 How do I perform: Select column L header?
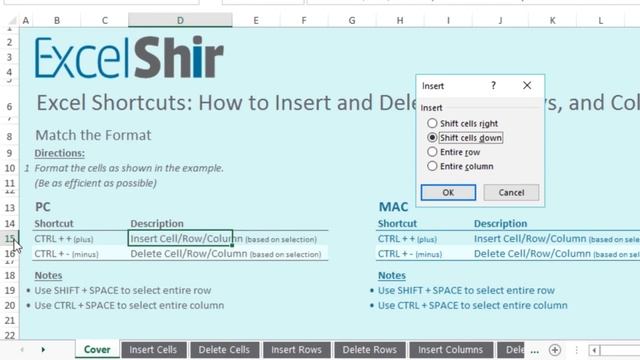point(600,20)
